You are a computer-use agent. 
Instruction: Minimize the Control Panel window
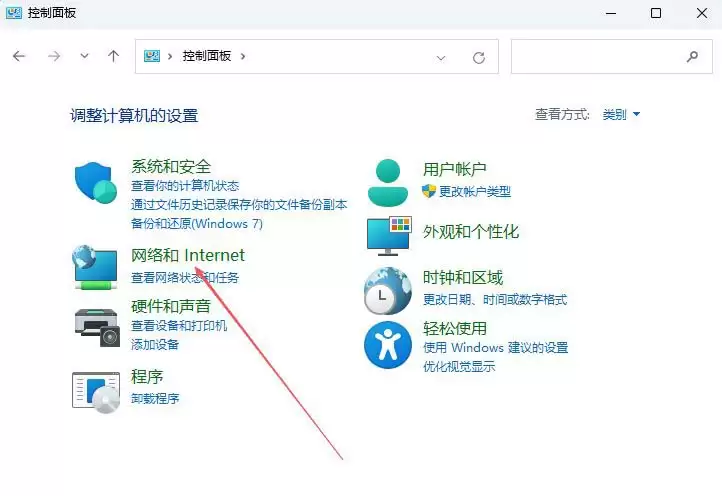(x=611, y=13)
